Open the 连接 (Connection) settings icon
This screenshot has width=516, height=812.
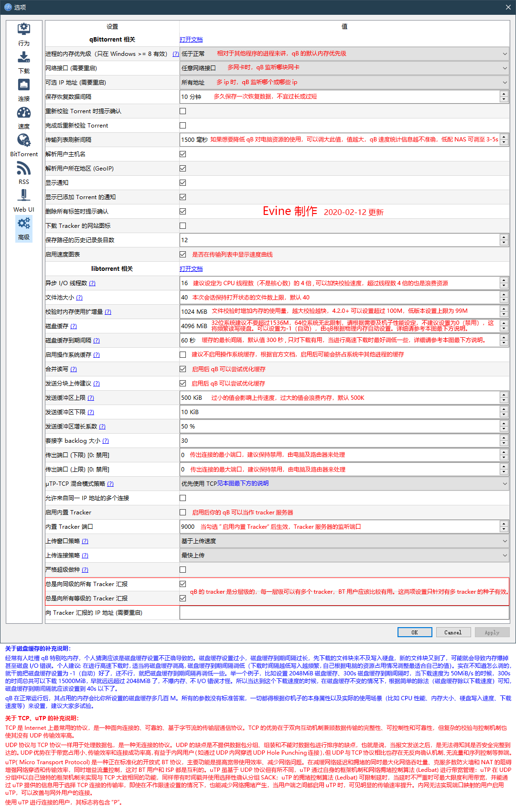coord(24,85)
